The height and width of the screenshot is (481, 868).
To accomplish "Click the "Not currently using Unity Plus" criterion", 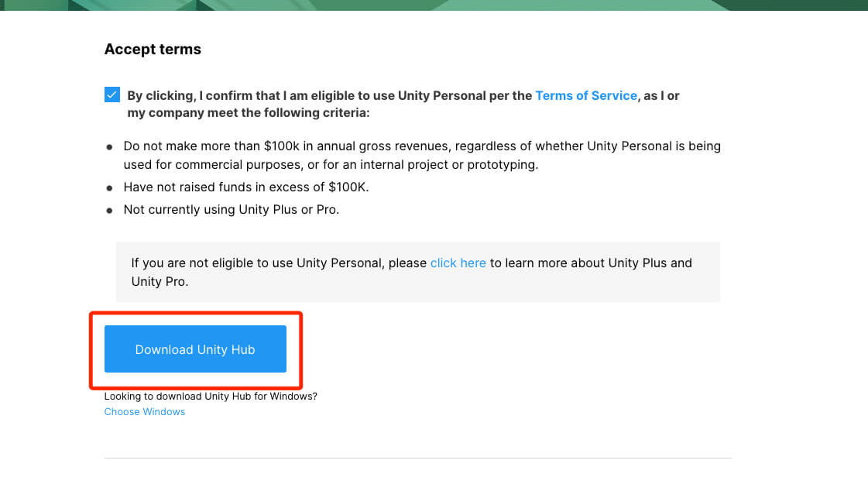I will pos(232,210).
